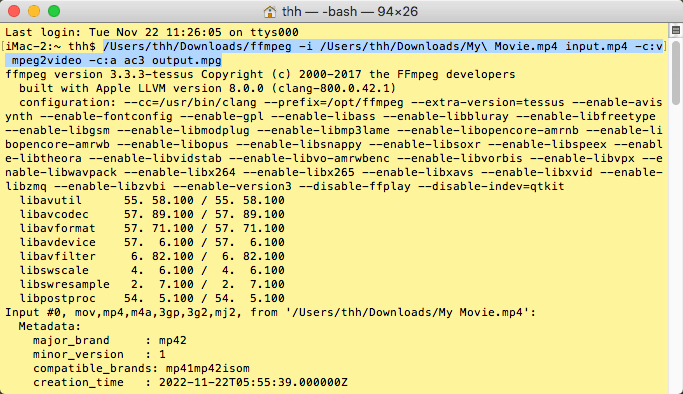The image size is (683, 394).
Task: Click the "libswscale" version row
Action: point(152,270)
